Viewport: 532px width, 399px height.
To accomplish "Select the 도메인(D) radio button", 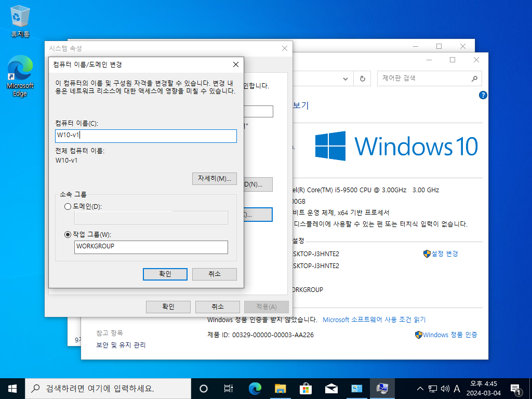I will (x=68, y=206).
